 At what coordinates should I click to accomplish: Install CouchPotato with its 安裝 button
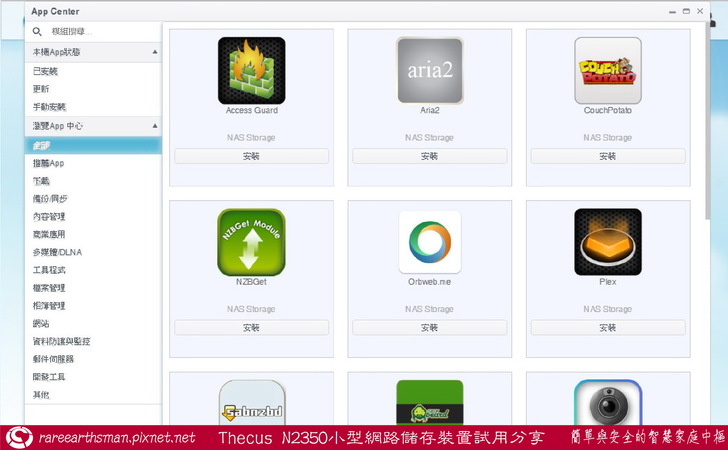pyautogui.click(x=608, y=156)
